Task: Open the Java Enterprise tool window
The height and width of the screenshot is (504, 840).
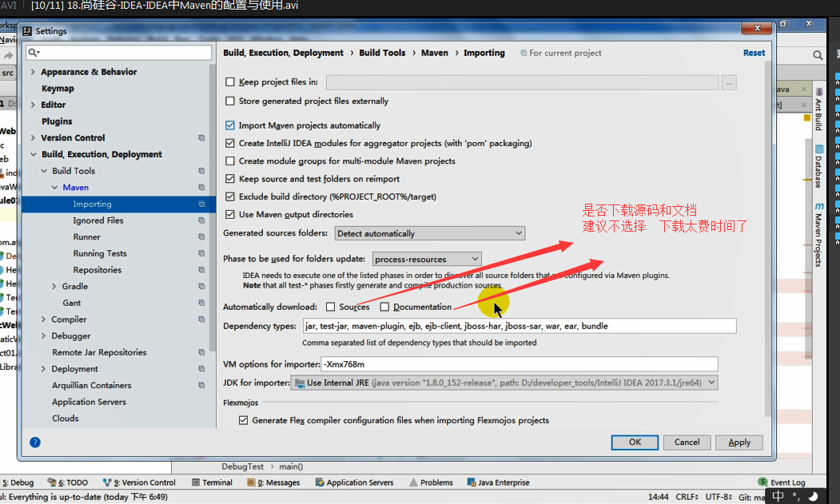Action: tap(498, 482)
